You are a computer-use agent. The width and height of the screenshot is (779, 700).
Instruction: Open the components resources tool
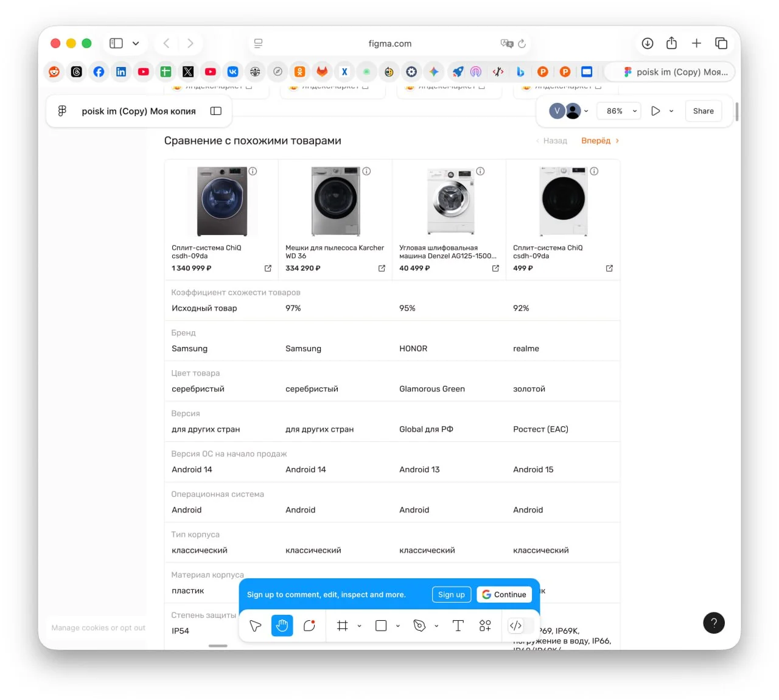[485, 626]
